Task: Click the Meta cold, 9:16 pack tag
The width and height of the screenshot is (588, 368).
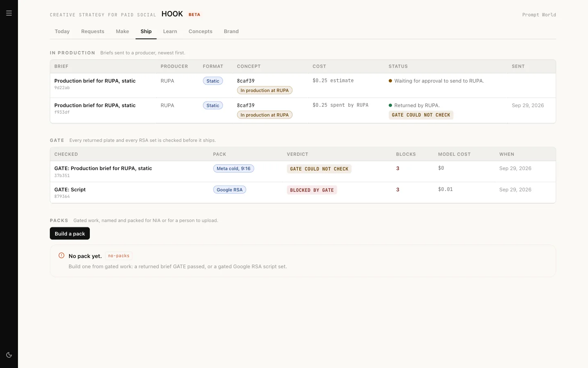Action: point(234,168)
